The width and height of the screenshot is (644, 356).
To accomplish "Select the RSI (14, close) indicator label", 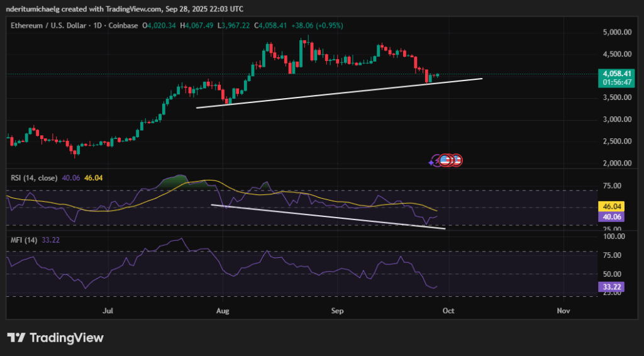I will tap(34, 178).
